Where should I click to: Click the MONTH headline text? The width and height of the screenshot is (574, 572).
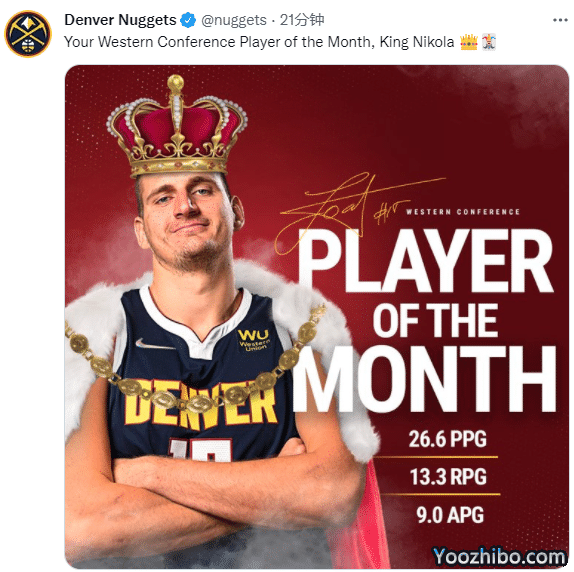pyautogui.click(x=425, y=379)
